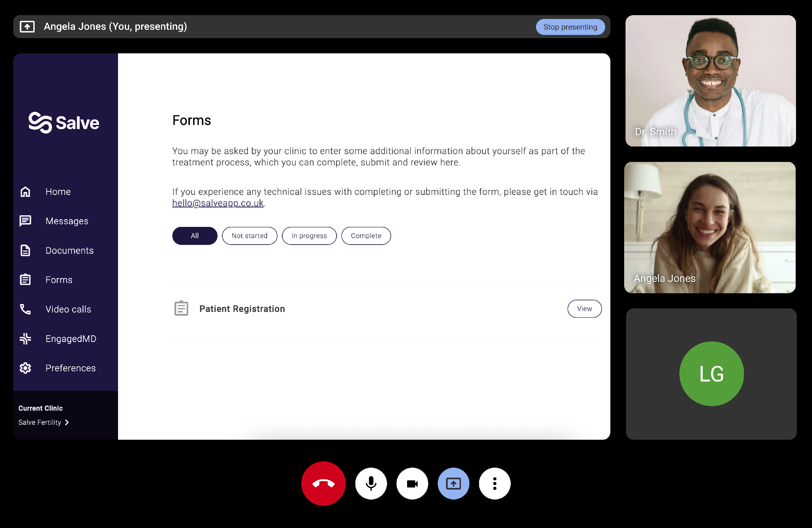Screen dimensions: 812x528
Task: Turn off the camera
Action: pyautogui.click(x=412, y=483)
